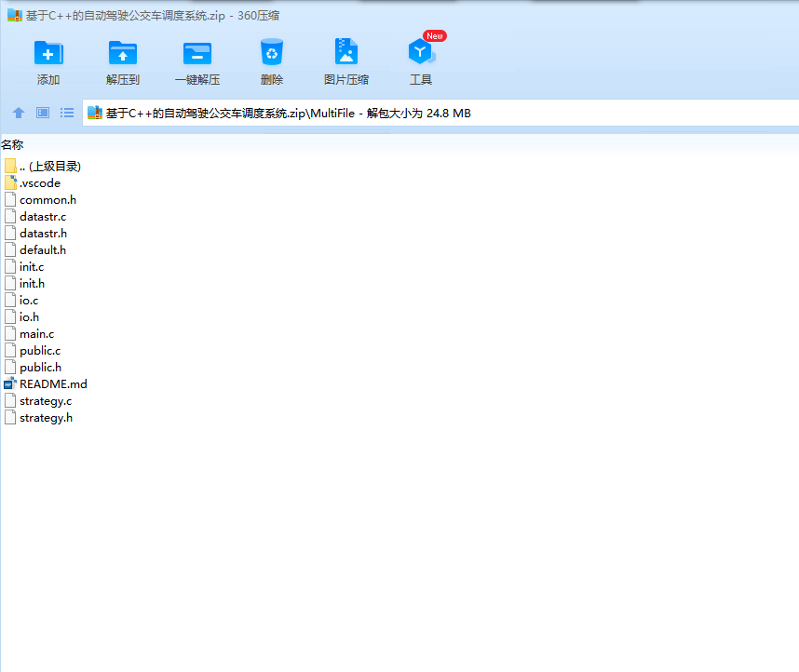The image size is (799, 672).
Task: Click the 解压到 (Extract to) icon
Action: click(x=123, y=53)
